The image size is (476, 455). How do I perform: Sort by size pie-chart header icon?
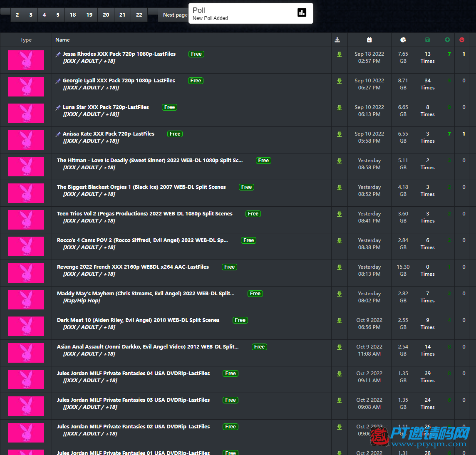pyautogui.click(x=403, y=40)
